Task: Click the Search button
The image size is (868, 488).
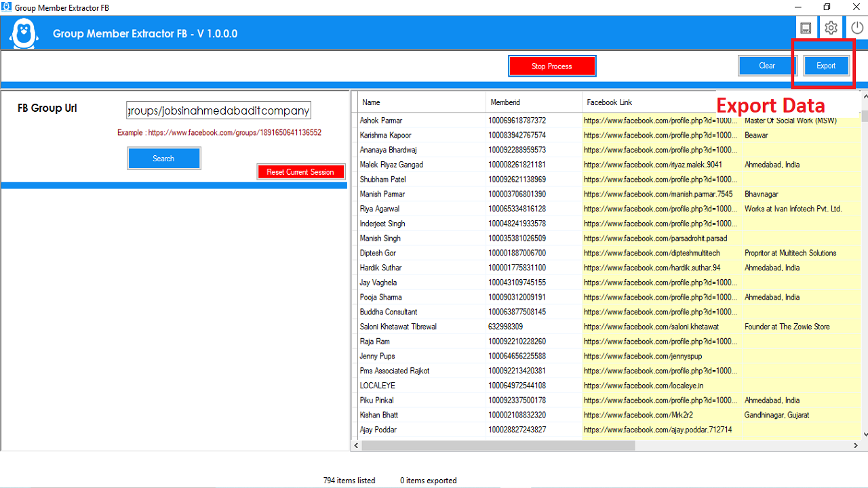Action: (x=163, y=158)
